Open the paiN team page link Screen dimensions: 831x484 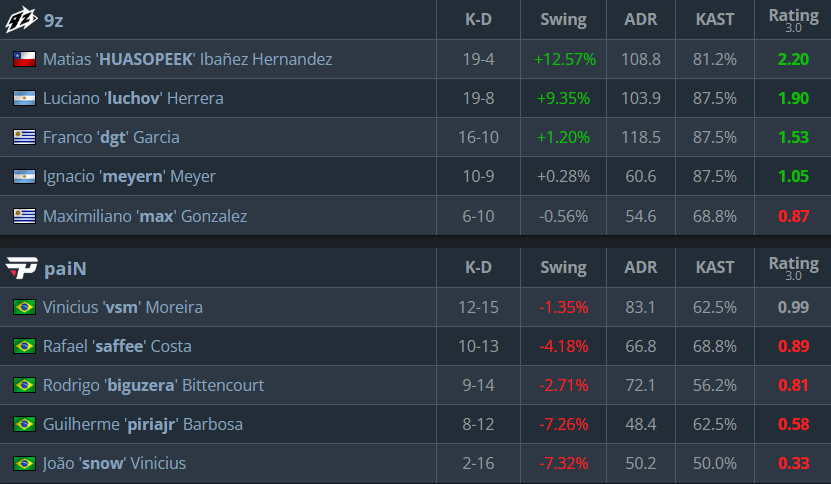coord(65,268)
